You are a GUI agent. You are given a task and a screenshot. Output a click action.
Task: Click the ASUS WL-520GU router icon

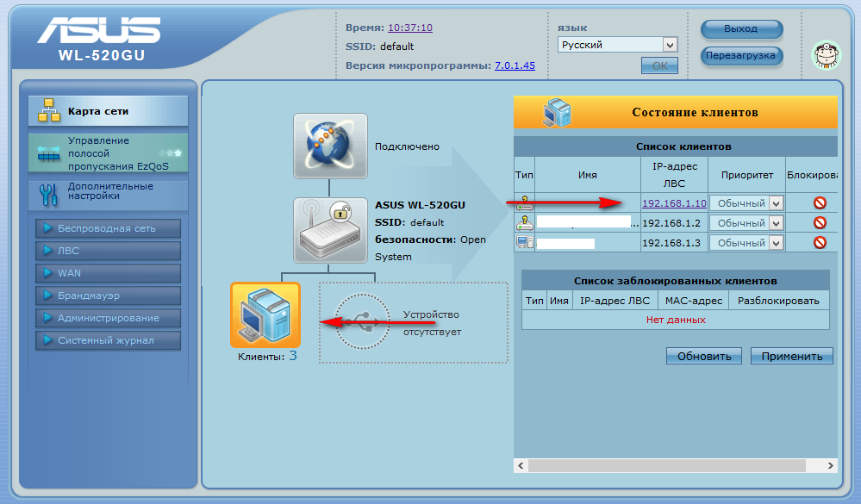click(330, 231)
